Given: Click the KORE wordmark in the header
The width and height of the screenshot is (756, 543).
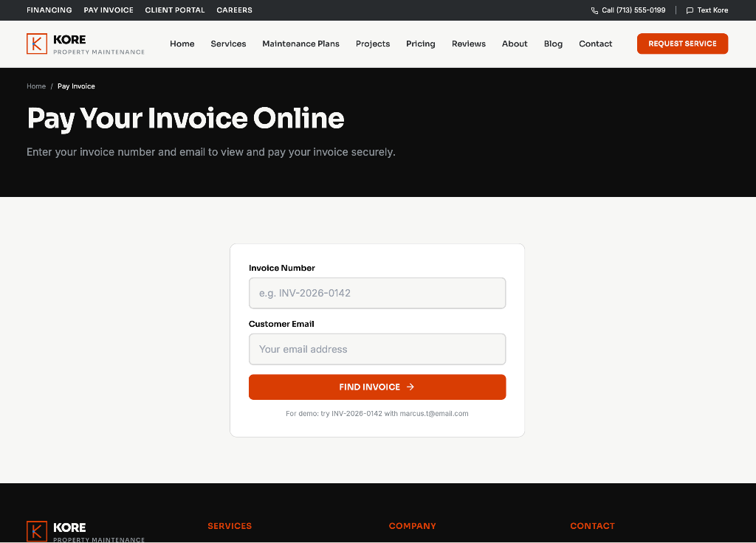Looking at the screenshot, I should (x=69, y=40).
